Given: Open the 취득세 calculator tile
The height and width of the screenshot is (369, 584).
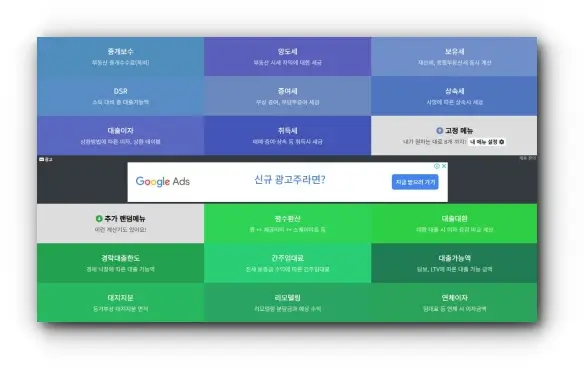Looking at the screenshot, I should [287, 136].
